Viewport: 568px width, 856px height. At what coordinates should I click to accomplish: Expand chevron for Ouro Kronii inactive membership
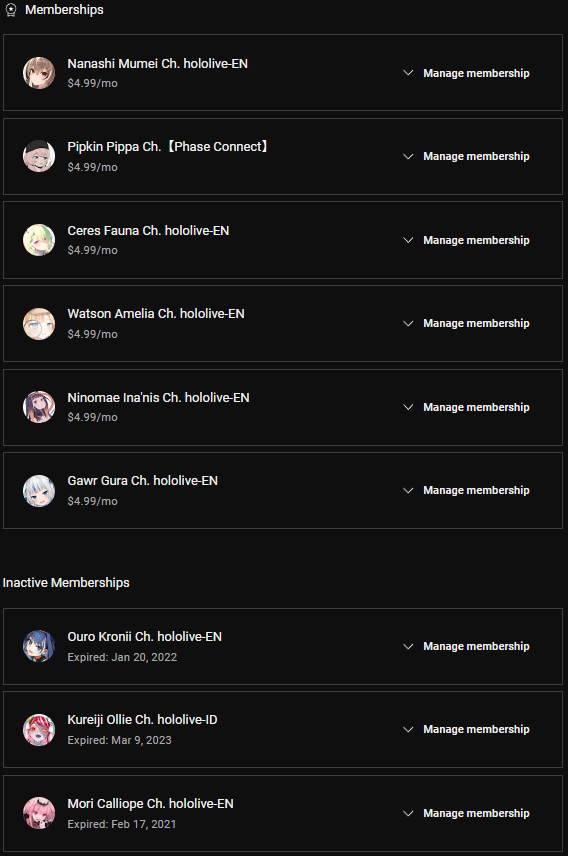[x=408, y=646]
